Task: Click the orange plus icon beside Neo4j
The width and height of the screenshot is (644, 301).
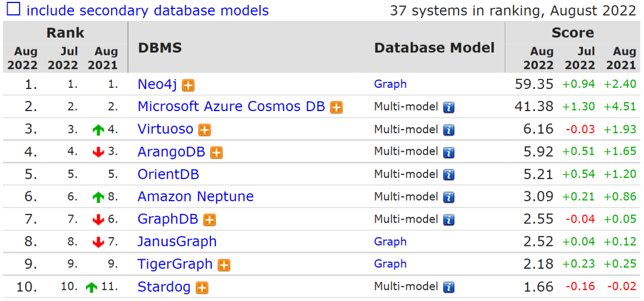Action: [188, 85]
